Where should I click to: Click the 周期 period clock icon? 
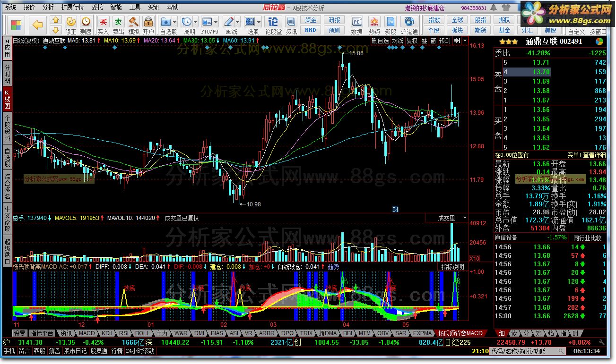pos(186,22)
